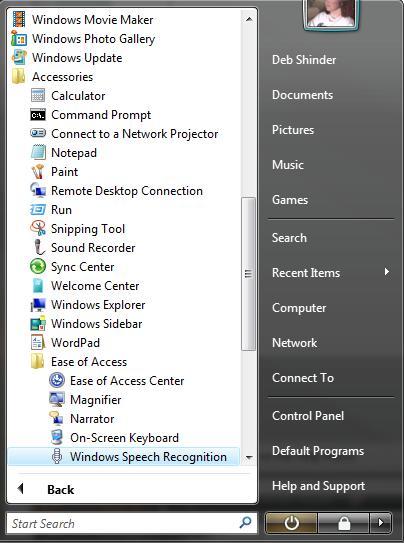
Task: Click the Windows Photo Gallery icon
Action: click(x=19, y=38)
